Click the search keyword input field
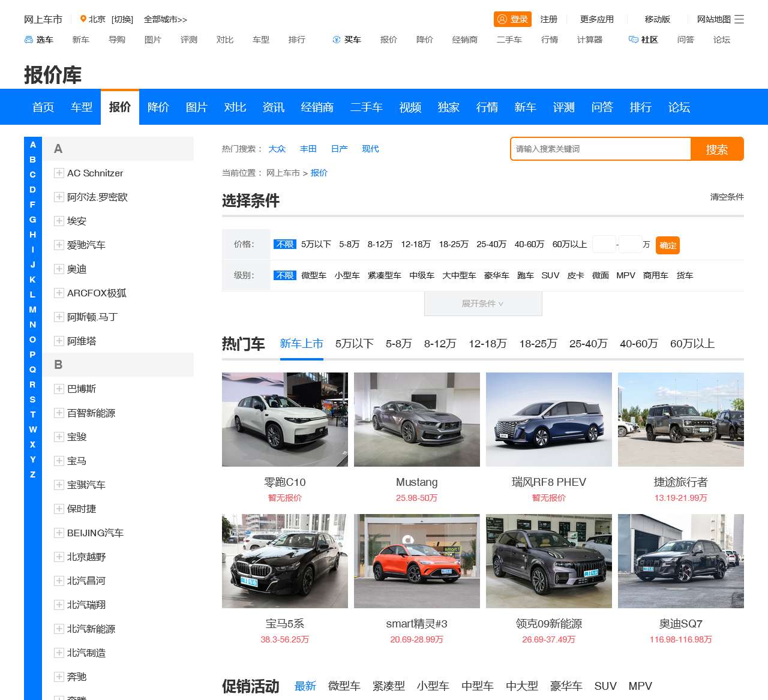This screenshot has height=700, width=768. (601, 149)
